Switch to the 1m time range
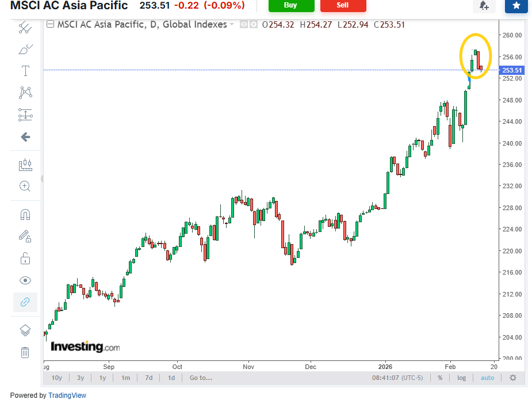 click(x=125, y=378)
